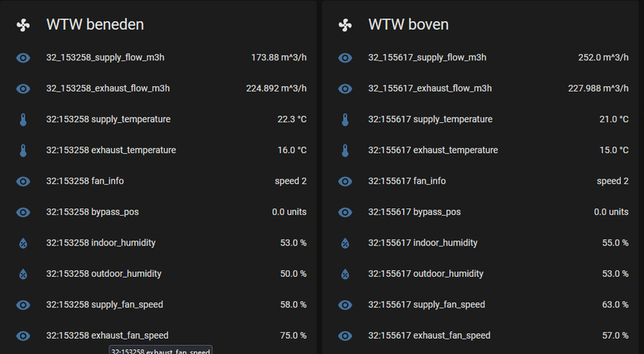The width and height of the screenshot is (644, 354).
Task: Click the eye icon for 32_155617_exhaust_flow_m3h
Action: pyautogui.click(x=345, y=88)
